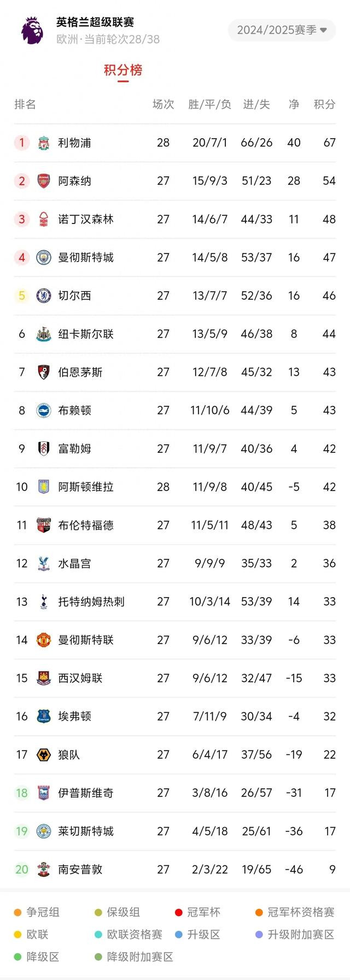The height and width of the screenshot is (980, 350).
Task: Click the Manchester City badge
Action: [x=44, y=258]
